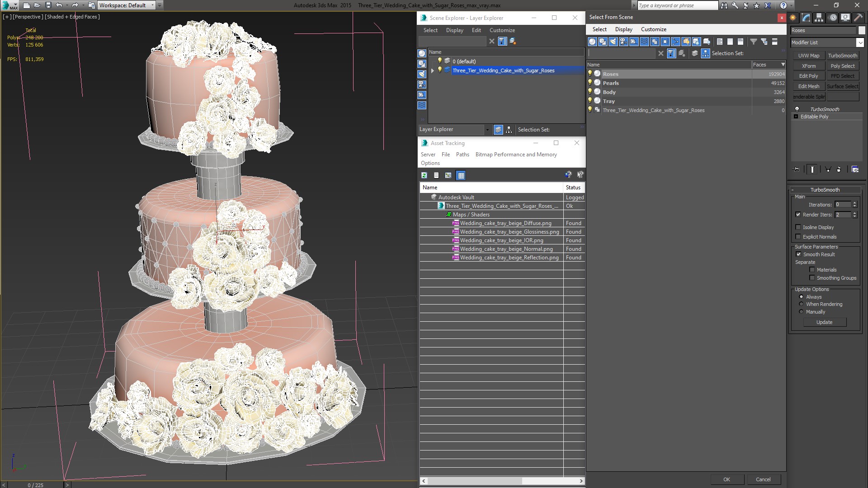Viewport: 868px width, 488px height.
Task: Select the Manually update radio option
Action: 801,312
